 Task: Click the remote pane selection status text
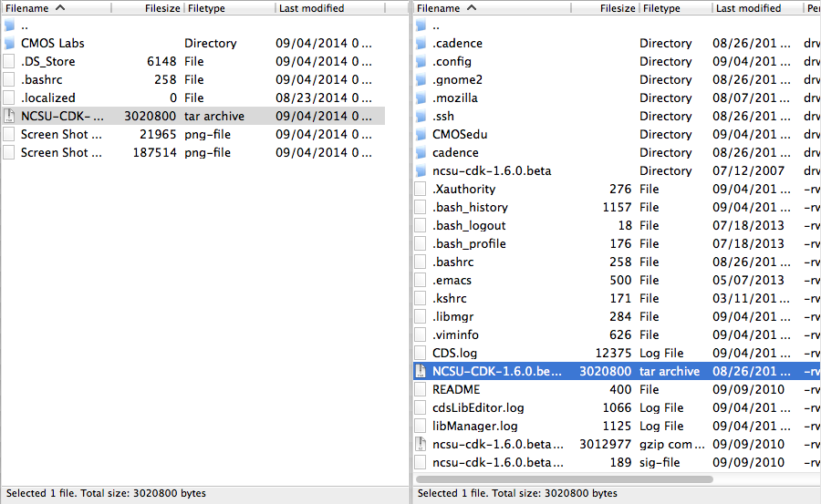(517, 493)
